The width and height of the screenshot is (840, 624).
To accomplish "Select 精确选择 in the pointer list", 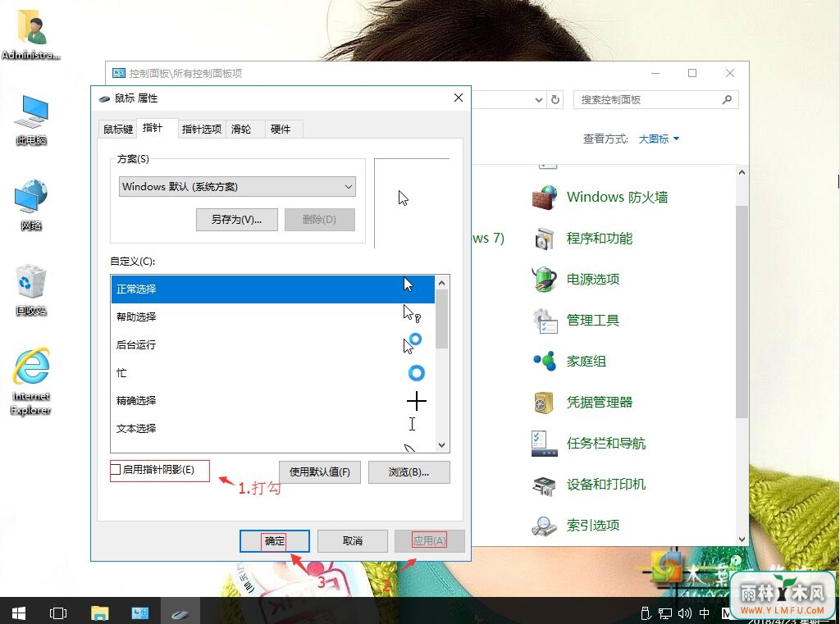I will 272,401.
